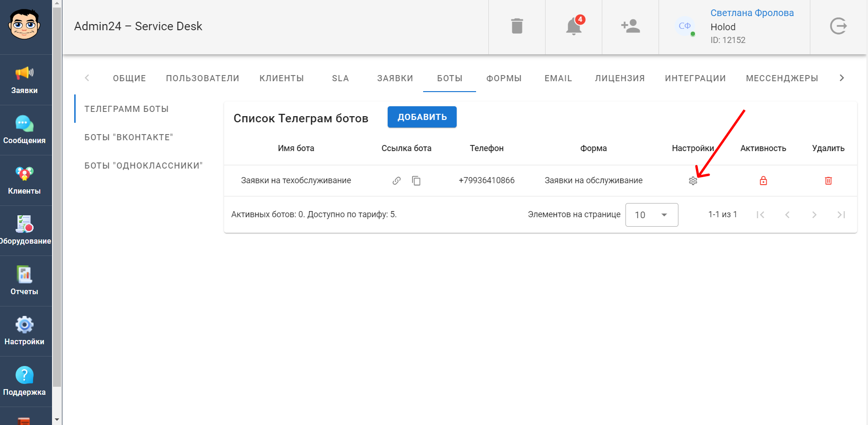Copy the bot link to clipboard
This screenshot has height=425, width=868.
pyautogui.click(x=416, y=180)
